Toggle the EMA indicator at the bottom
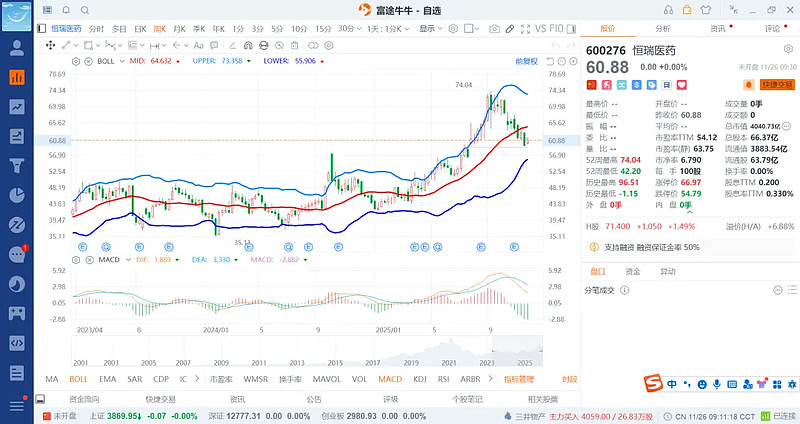The width and height of the screenshot is (800, 424). [108, 379]
